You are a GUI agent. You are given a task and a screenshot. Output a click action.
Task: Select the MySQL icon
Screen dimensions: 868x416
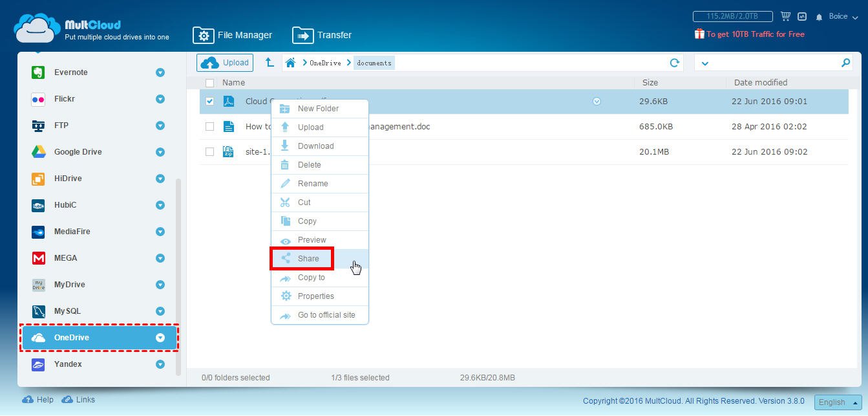[x=38, y=311]
